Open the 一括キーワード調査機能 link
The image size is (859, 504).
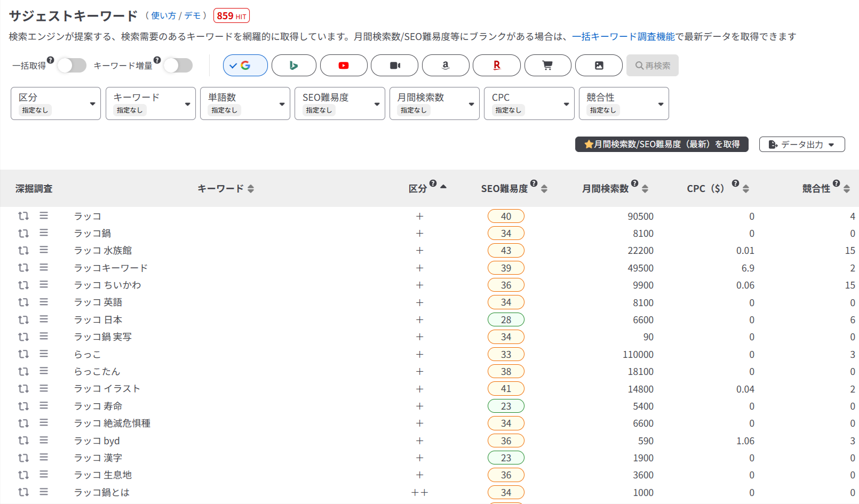coord(623,36)
